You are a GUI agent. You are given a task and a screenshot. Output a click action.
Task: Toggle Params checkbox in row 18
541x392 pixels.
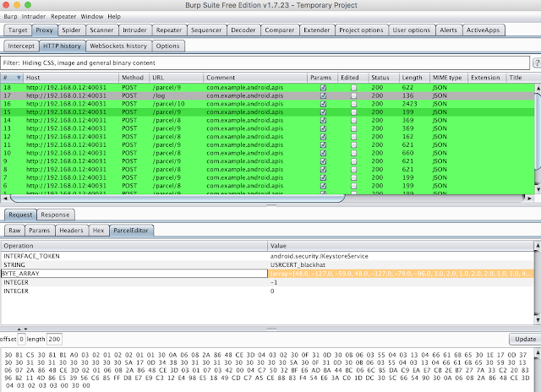click(x=323, y=88)
